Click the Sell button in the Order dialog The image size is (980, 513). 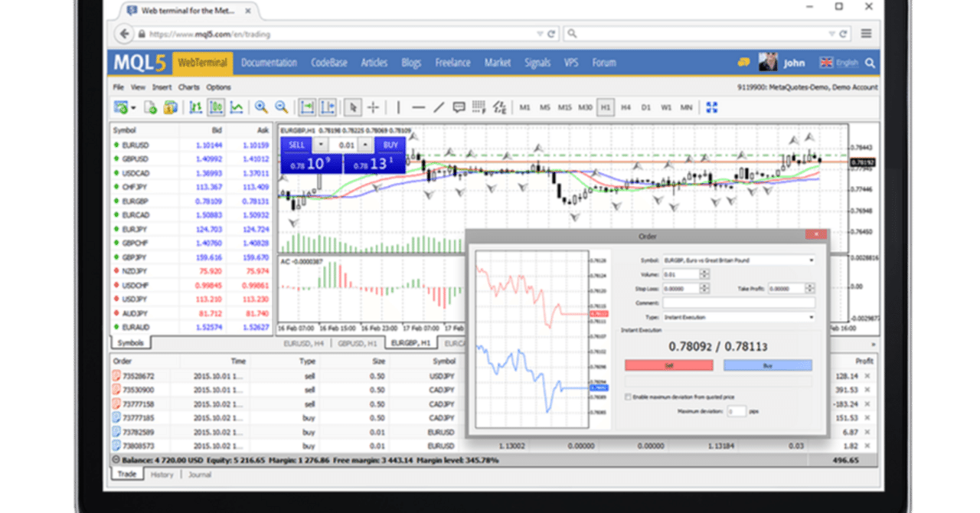(669, 365)
